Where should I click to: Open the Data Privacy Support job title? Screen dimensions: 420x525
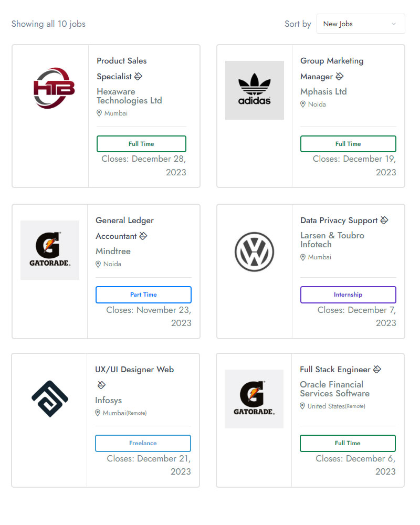click(339, 220)
